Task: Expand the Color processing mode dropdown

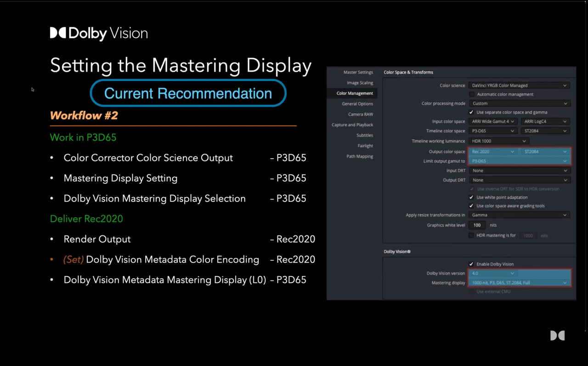Action: [519, 103]
